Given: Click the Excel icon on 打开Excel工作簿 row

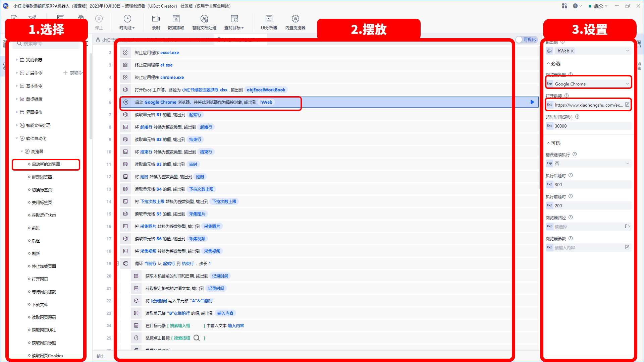Looking at the screenshot, I should (125, 90).
